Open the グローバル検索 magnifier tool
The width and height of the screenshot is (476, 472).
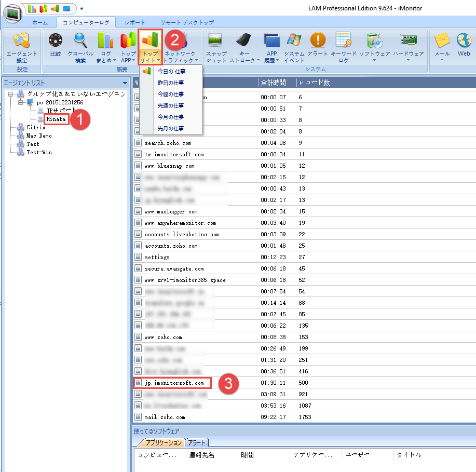pos(80,47)
